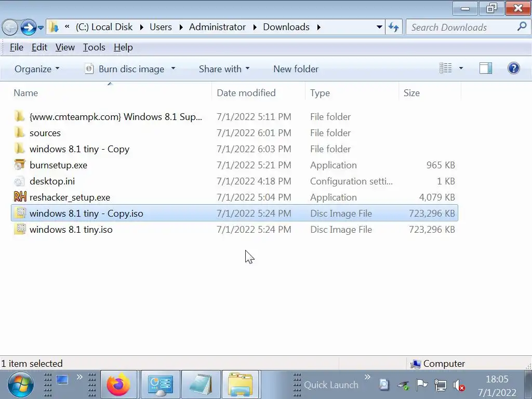Click the search magnifier icon
The image size is (532, 399).
522,26
